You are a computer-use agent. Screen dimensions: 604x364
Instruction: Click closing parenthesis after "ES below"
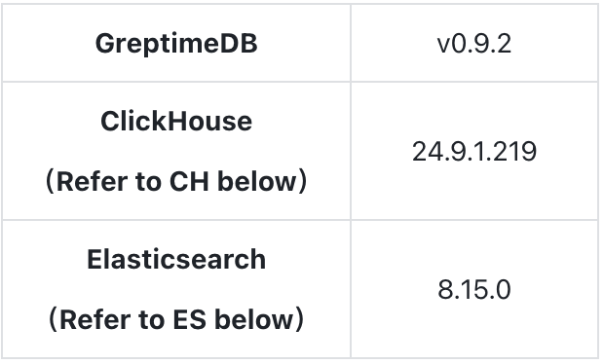pos(299,319)
